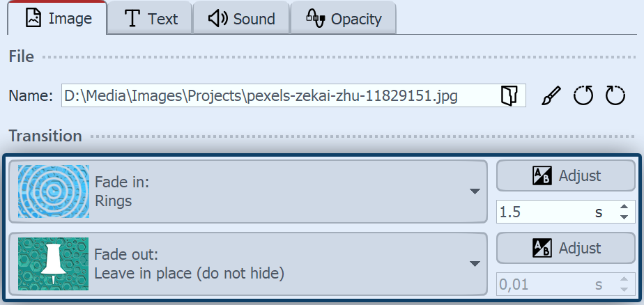Open the Opacity tab

click(x=344, y=19)
